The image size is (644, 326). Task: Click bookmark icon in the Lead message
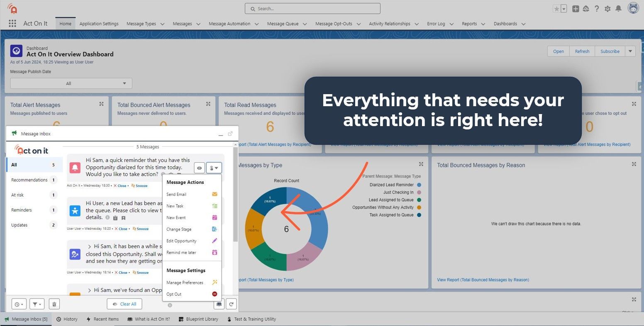(x=123, y=218)
